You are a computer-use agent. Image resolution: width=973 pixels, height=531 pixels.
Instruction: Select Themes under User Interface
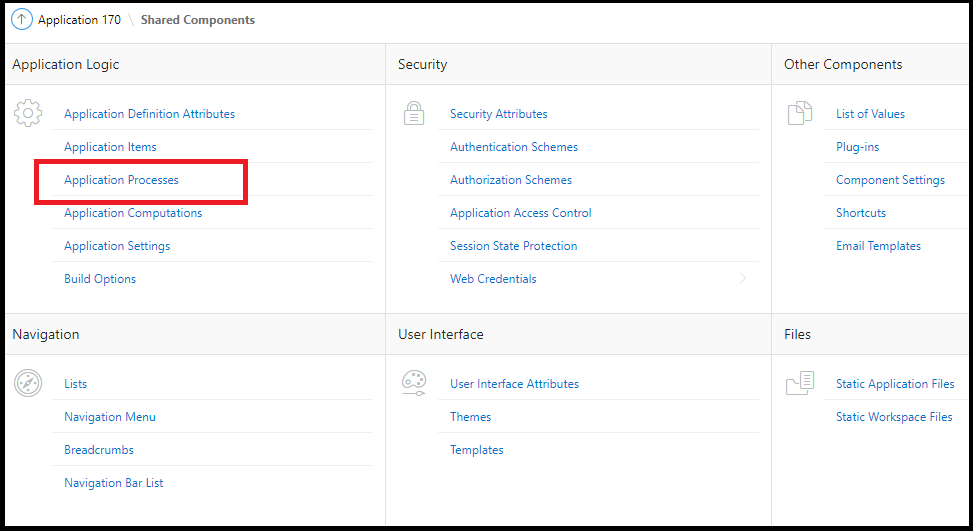[471, 417]
